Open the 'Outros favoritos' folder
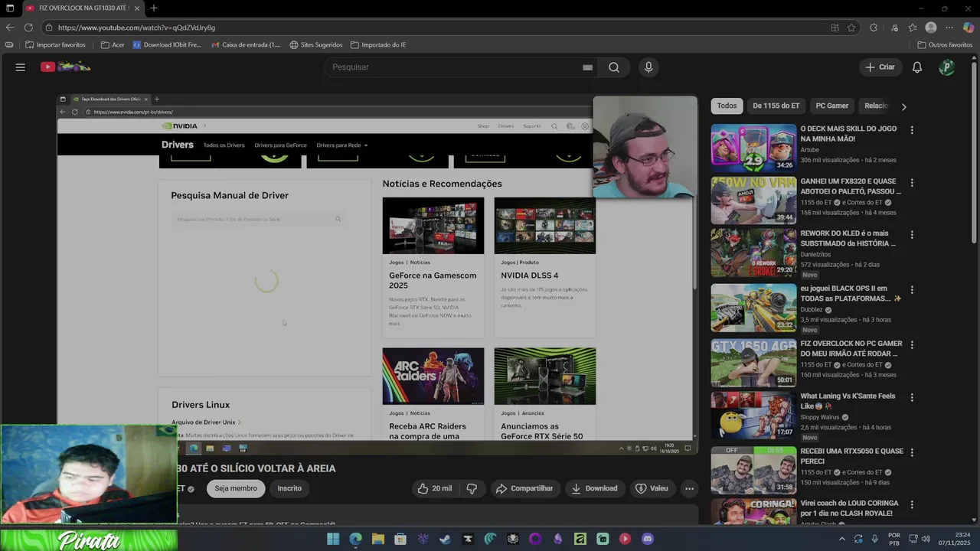The image size is (980, 551). point(945,45)
